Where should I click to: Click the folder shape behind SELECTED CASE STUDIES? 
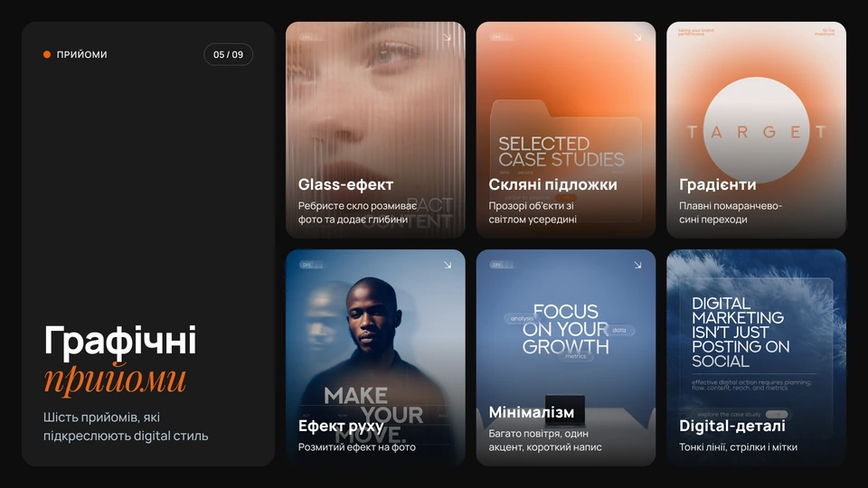[x=566, y=161]
